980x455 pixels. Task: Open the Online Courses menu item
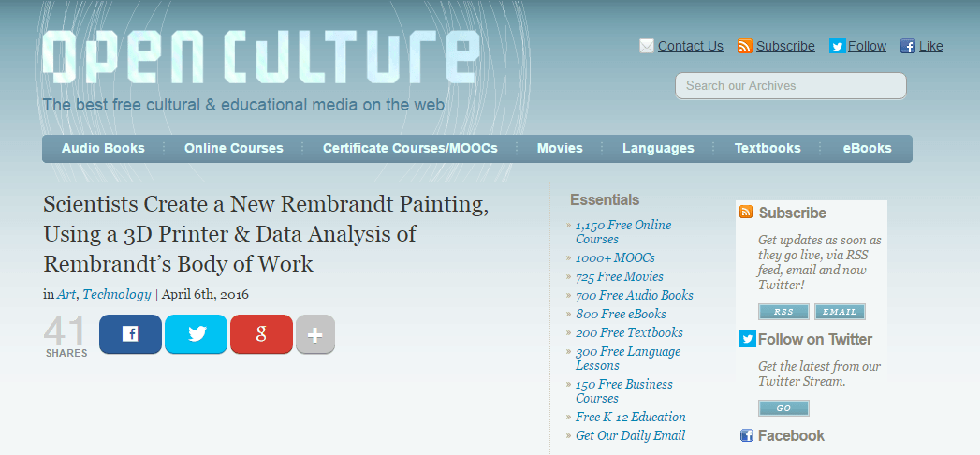click(234, 148)
